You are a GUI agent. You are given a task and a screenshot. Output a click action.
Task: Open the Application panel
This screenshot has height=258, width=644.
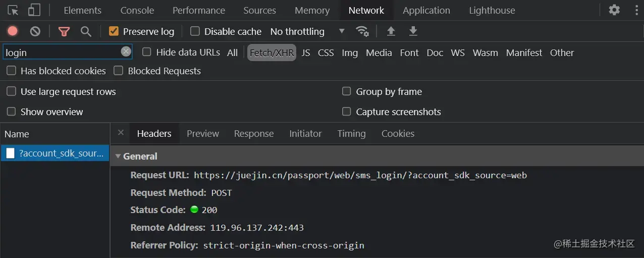pyautogui.click(x=426, y=10)
